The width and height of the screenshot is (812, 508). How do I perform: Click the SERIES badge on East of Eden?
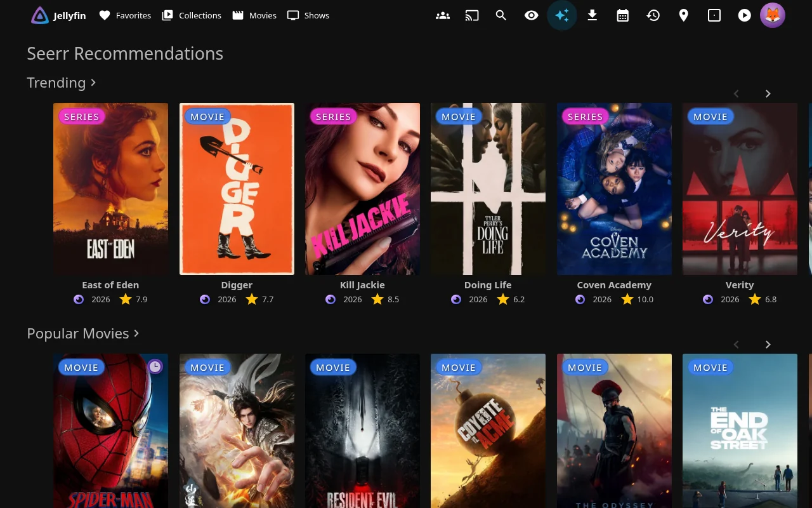pos(81,116)
